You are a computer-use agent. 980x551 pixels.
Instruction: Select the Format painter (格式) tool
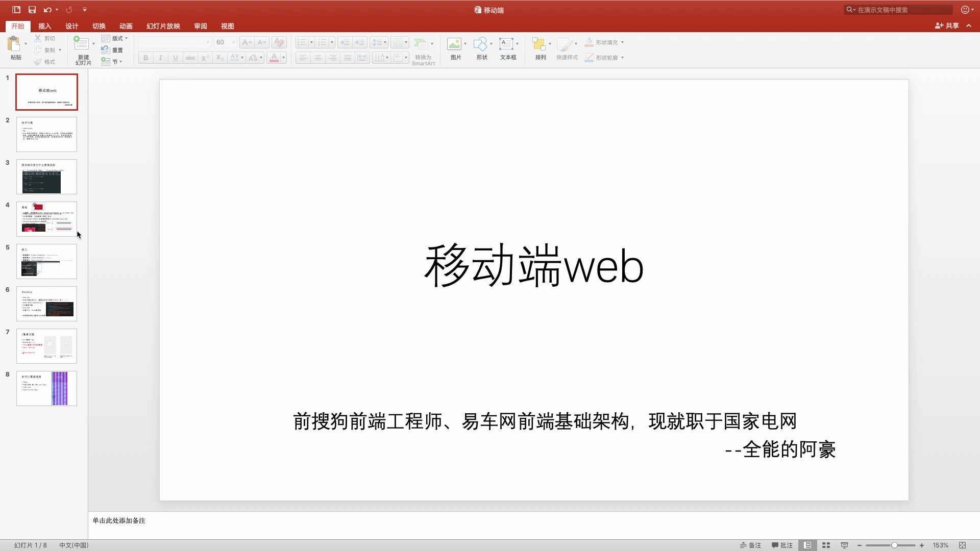coord(44,62)
